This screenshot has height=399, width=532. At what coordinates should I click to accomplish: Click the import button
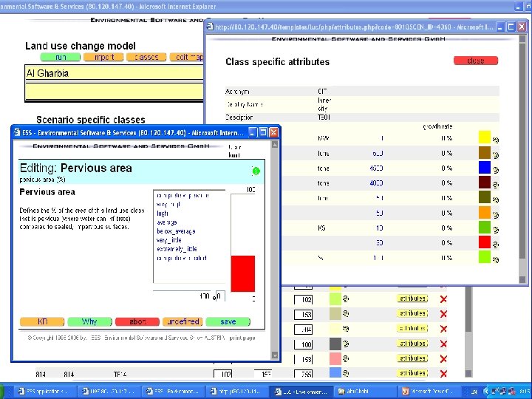(103, 57)
